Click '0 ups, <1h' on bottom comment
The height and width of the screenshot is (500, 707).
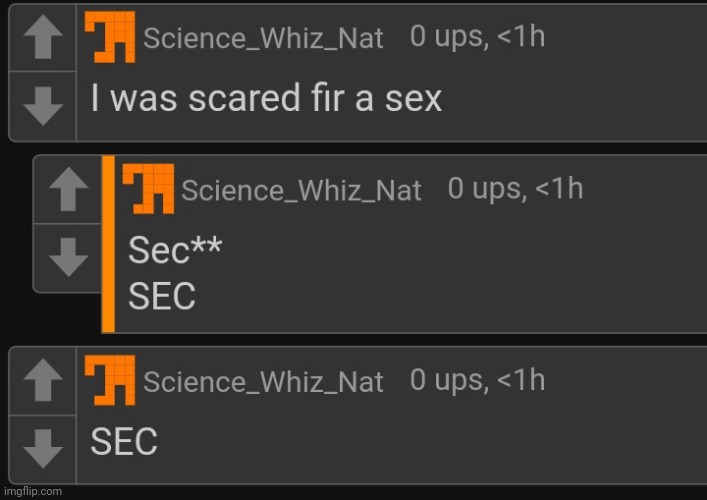point(477,380)
